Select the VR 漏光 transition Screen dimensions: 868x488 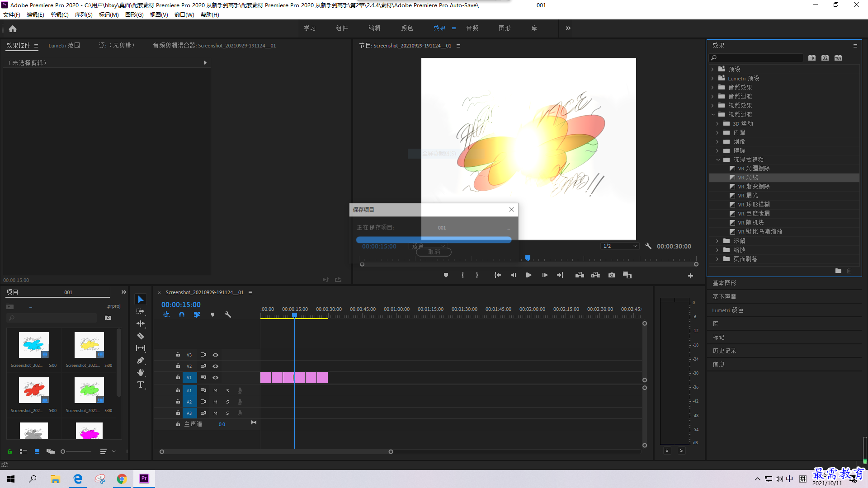pyautogui.click(x=748, y=196)
